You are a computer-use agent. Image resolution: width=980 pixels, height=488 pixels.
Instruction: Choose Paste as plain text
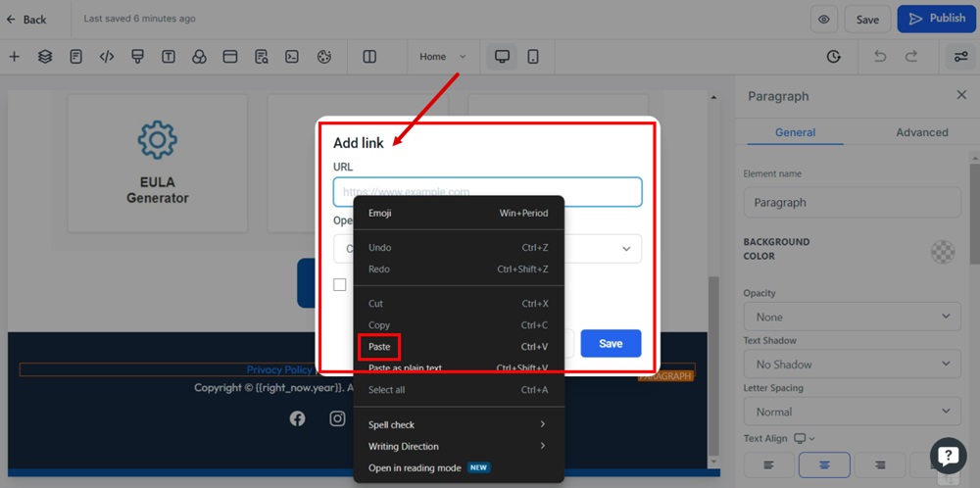(x=459, y=368)
